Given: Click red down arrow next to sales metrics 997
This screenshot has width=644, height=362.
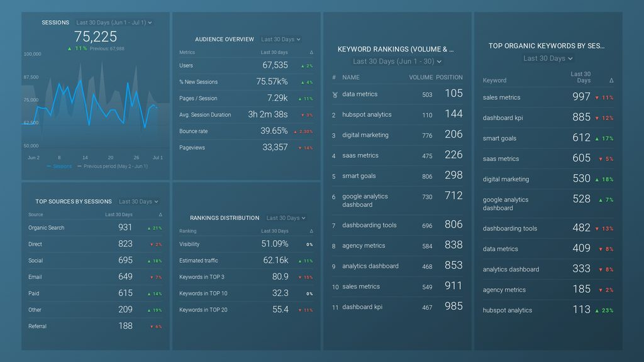Looking at the screenshot, I should pos(597,97).
